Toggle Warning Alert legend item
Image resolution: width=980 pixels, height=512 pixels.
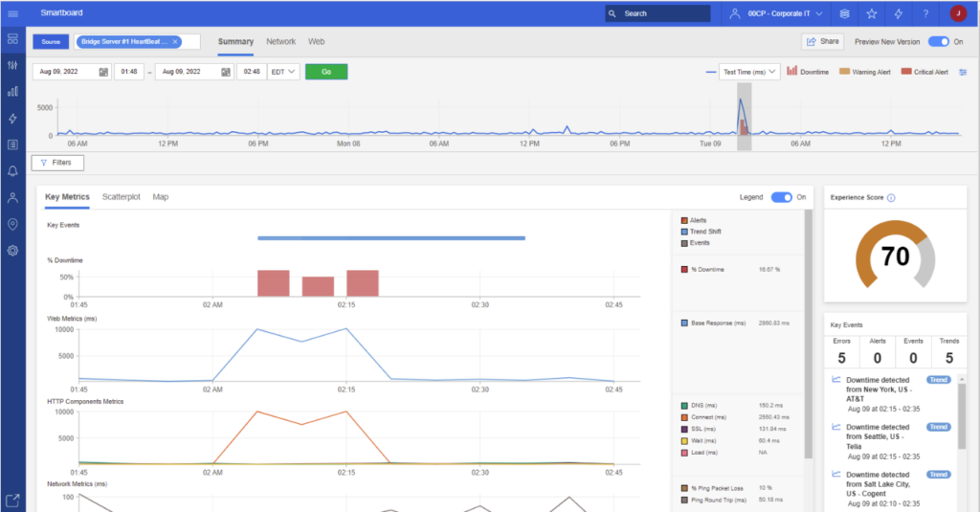[865, 72]
